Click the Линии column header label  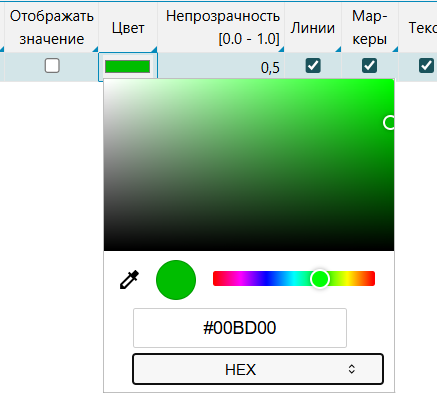coord(313,28)
